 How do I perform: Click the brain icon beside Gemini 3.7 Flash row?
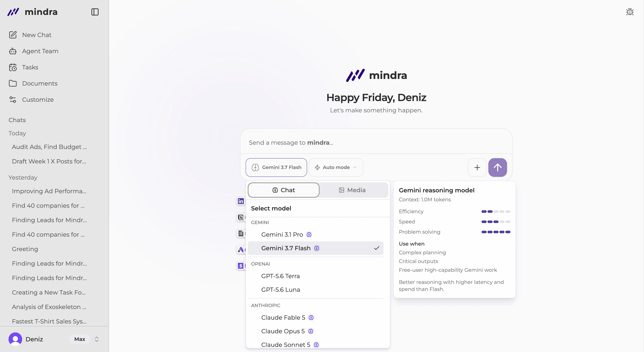pos(317,248)
